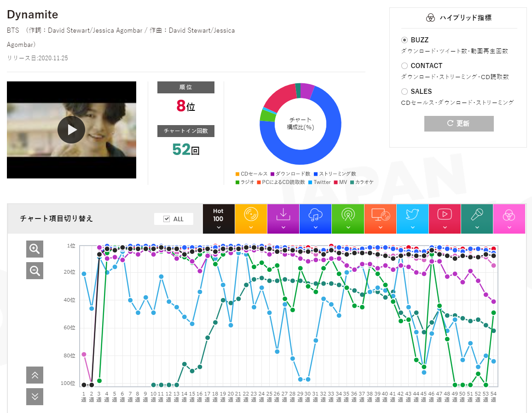Click the ストリーミング数 legend item

pos(335,174)
